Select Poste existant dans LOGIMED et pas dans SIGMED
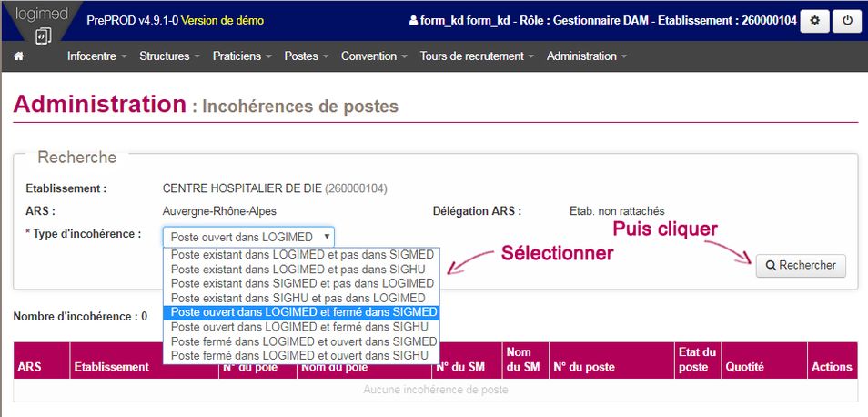 (302, 255)
